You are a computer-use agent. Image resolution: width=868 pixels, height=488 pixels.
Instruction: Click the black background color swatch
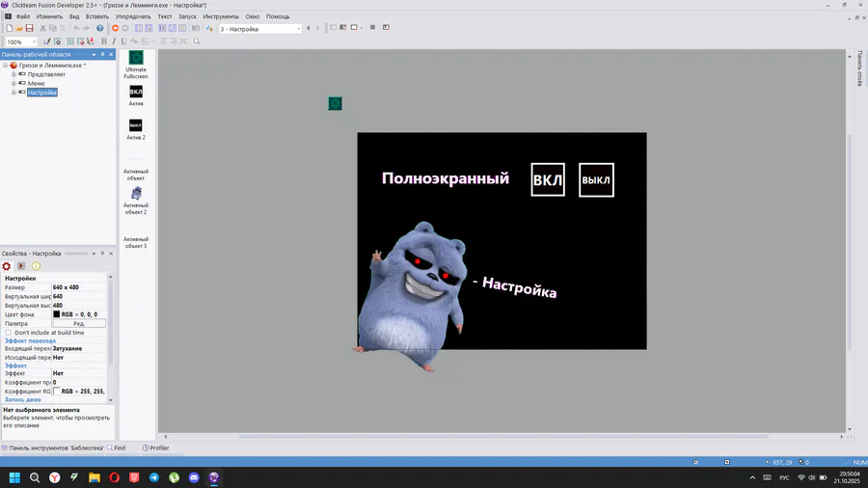(x=57, y=314)
